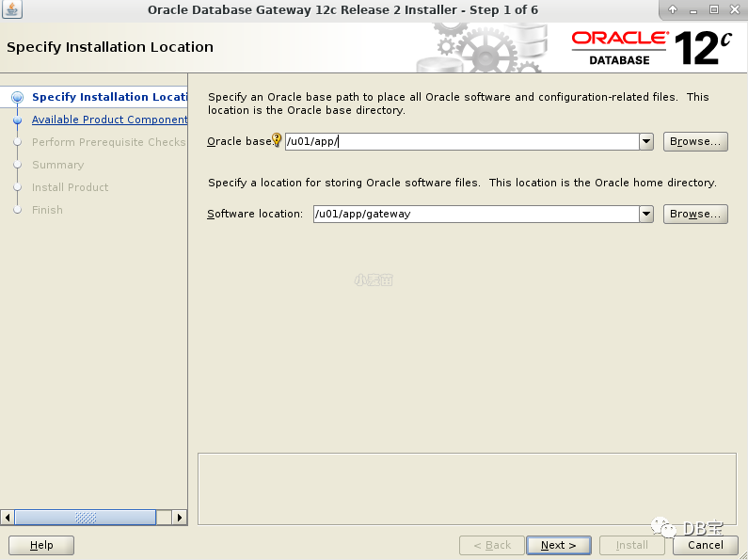The width and height of the screenshot is (748, 560).
Task: Click the sidebar scrollbar left arrow
Action: pyautogui.click(x=8, y=517)
